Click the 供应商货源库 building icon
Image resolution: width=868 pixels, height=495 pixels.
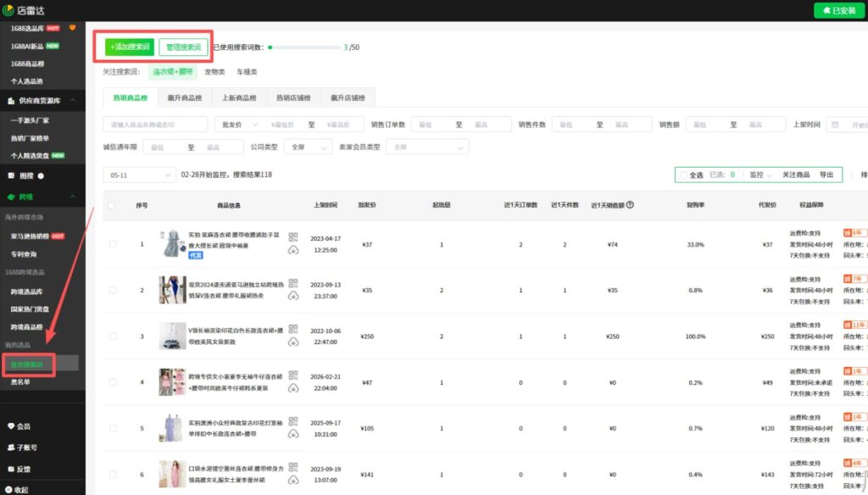[10, 101]
